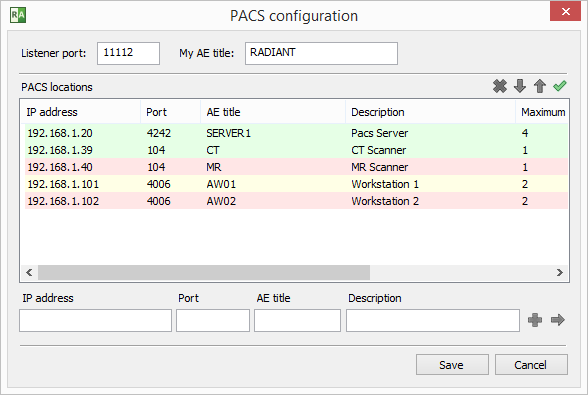Select row with IP 192.168.1.20
The image size is (588, 395).
pyautogui.click(x=296, y=133)
